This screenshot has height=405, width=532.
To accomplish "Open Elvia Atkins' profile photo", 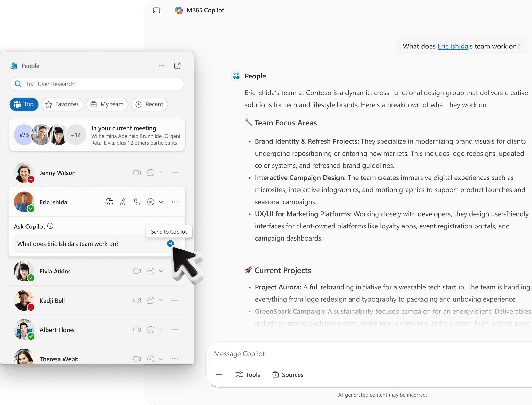I will (x=24, y=271).
